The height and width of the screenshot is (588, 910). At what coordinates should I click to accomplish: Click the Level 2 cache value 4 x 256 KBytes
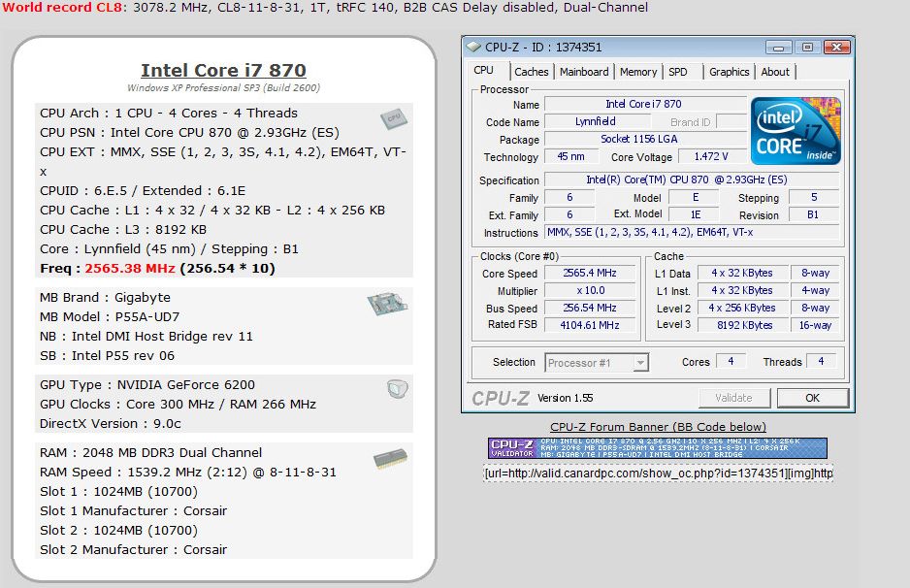(743, 308)
